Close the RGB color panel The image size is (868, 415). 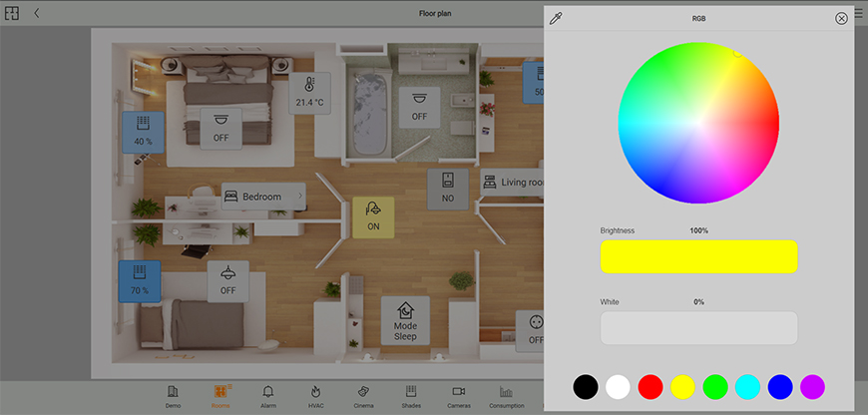pyautogui.click(x=841, y=18)
